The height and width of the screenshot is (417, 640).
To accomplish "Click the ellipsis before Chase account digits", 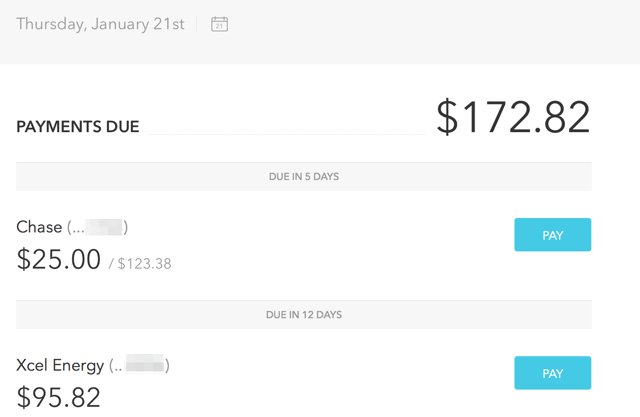I will click(78, 229).
